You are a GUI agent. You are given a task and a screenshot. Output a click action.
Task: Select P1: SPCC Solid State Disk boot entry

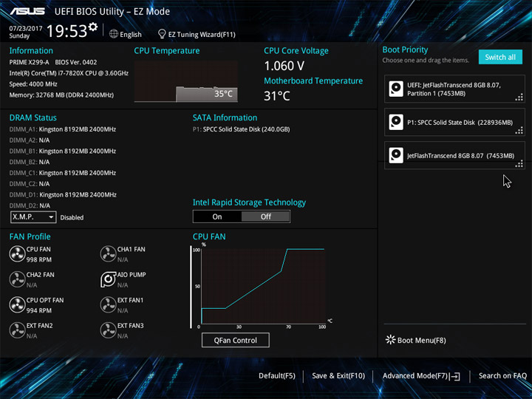454,122
